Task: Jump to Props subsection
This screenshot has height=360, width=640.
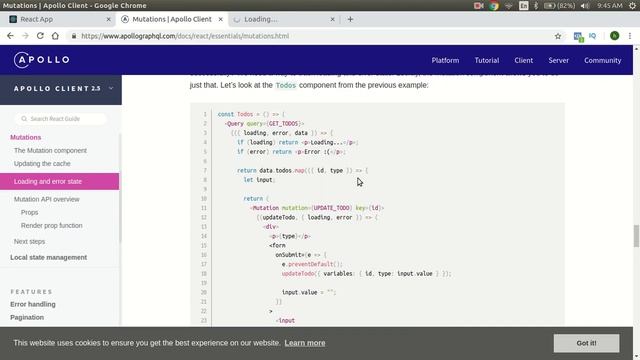Action: 29,213
